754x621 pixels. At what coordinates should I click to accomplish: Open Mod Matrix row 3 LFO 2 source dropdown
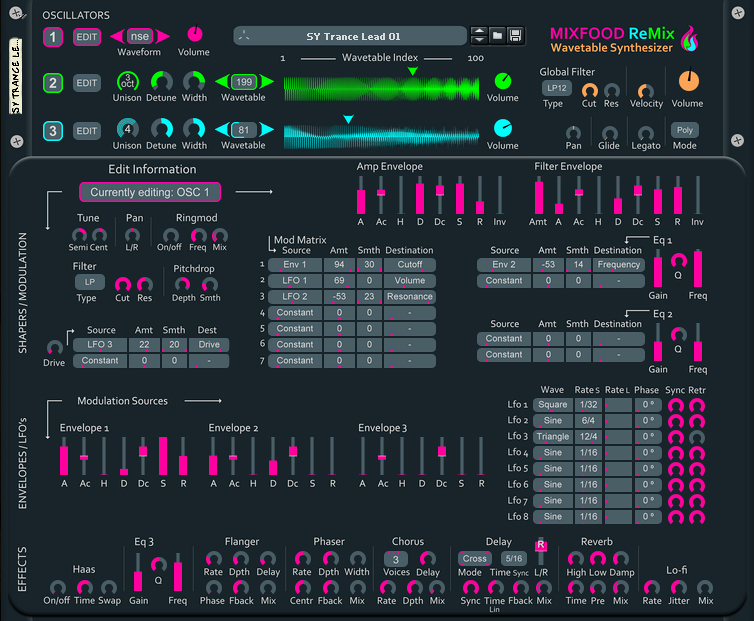[x=295, y=297]
